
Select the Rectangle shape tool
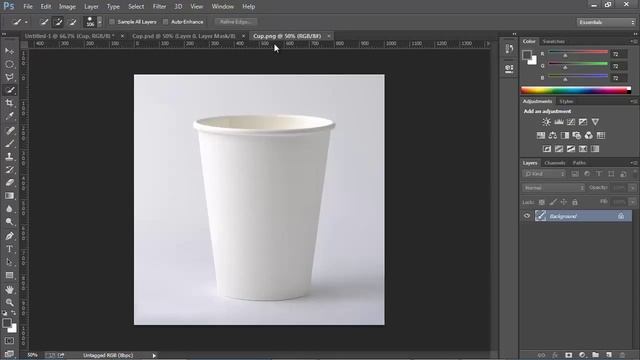click(9, 275)
